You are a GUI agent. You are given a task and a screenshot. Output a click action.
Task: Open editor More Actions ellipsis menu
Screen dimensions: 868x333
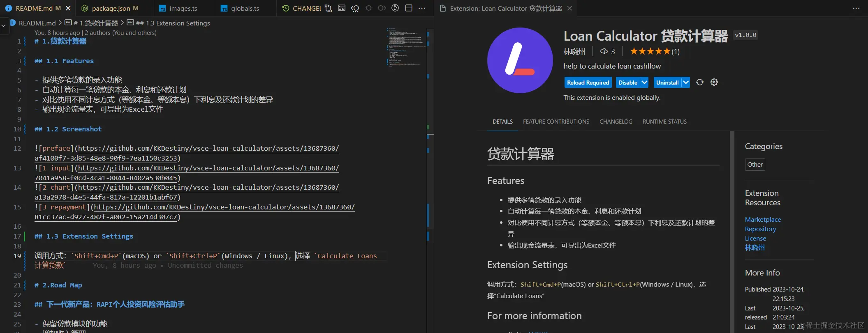[422, 8]
